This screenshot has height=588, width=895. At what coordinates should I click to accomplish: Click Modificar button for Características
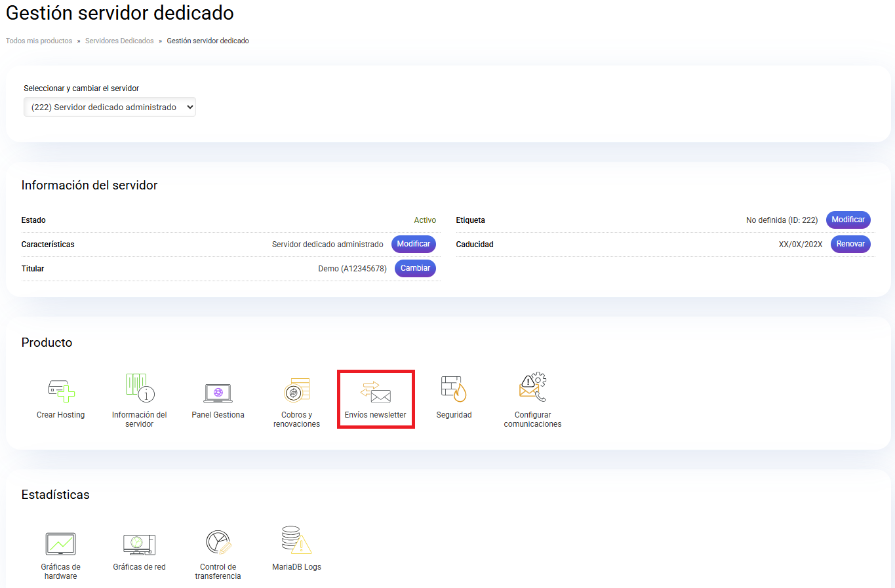pos(414,244)
